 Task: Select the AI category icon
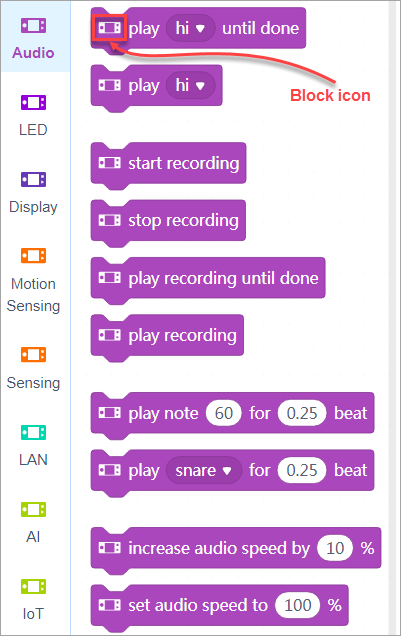click(x=33, y=509)
